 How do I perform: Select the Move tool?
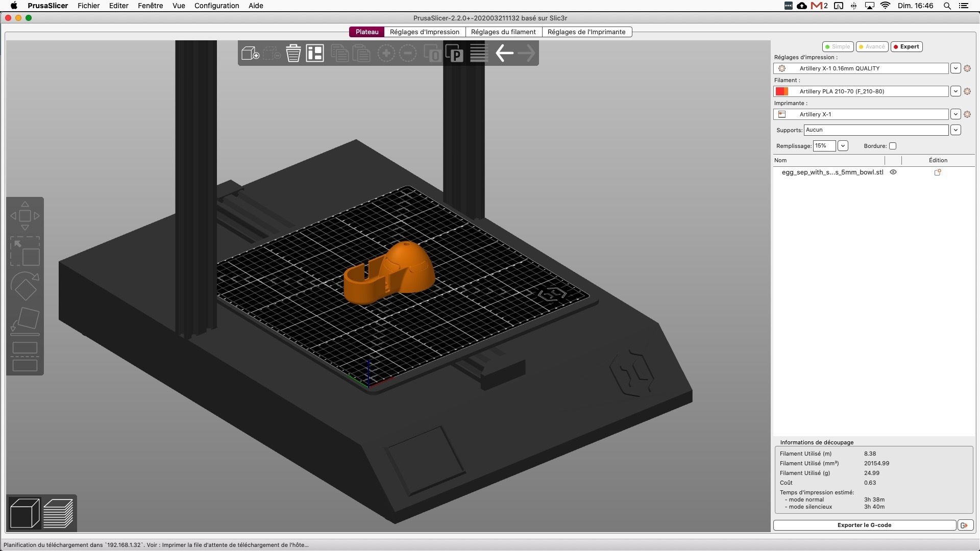25,215
